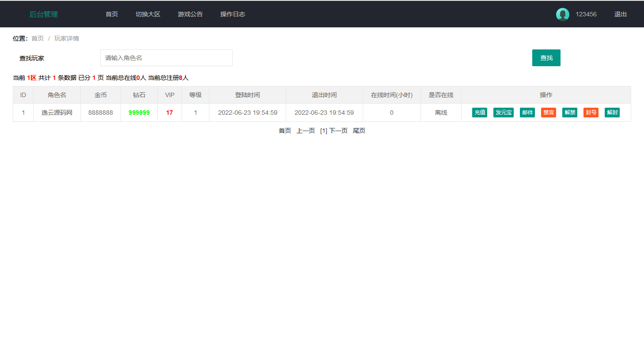Viewport: 644px width, 342px height.
Task: Click the 发元宝 action button
Action: [x=504, y=113]
